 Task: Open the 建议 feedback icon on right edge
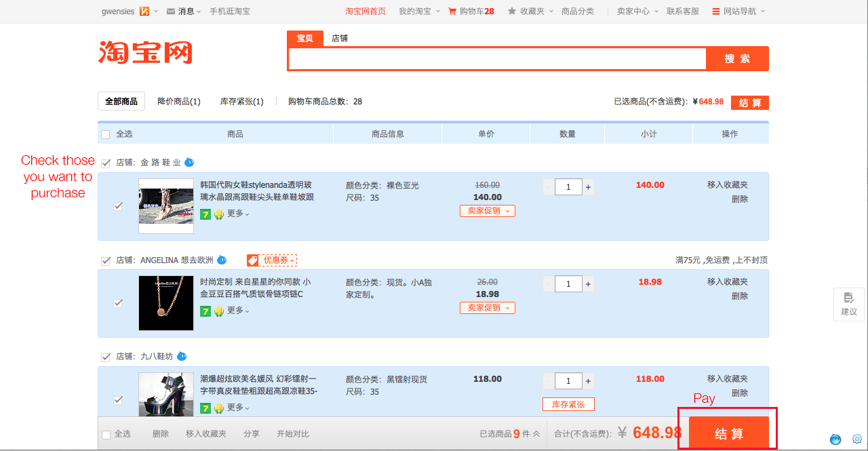coord(849,304)
